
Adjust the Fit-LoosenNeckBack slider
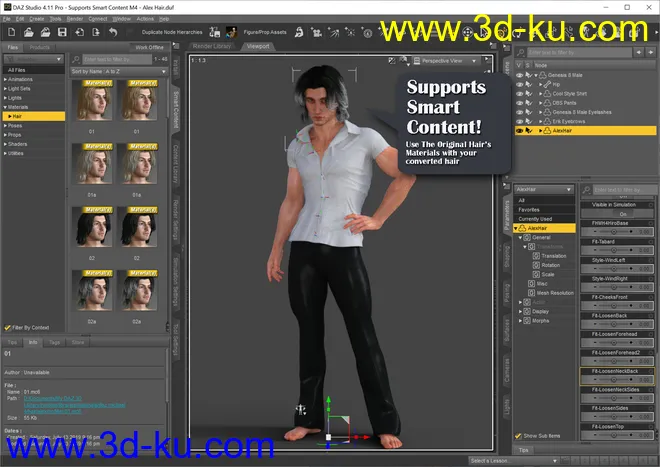[x=615, y=379]
